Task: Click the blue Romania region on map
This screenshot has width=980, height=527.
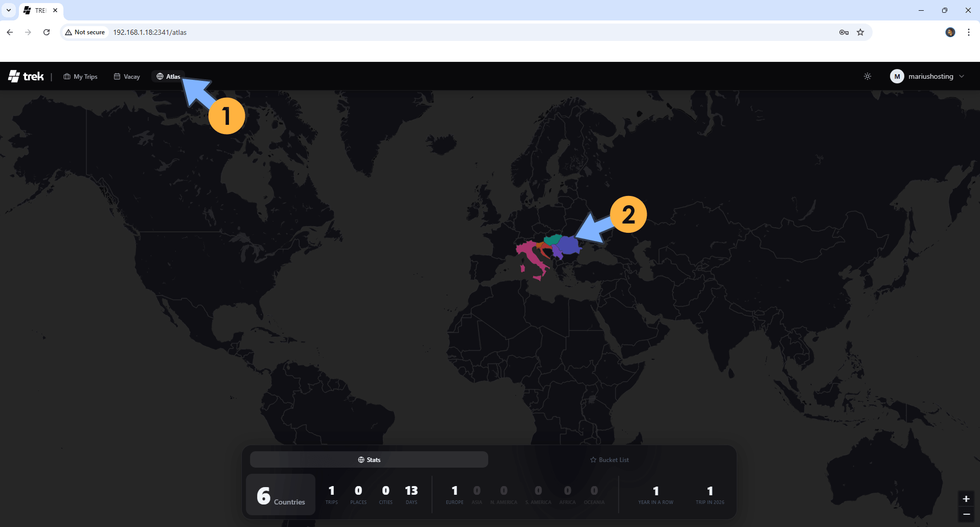Action: 569,246
